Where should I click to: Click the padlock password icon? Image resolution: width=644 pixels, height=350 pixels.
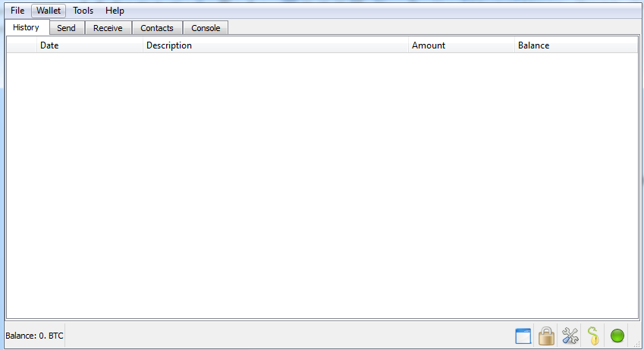click(546, 336)
